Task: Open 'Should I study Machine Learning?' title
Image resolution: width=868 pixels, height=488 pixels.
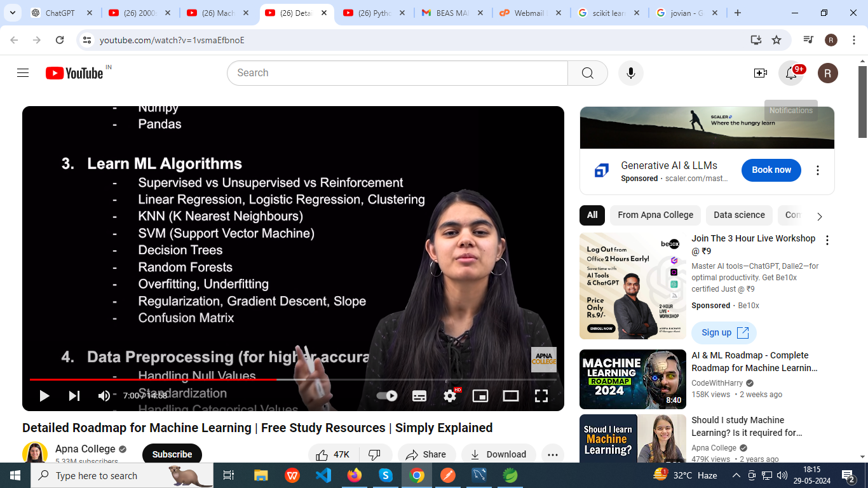Action: tap(747, 426)
